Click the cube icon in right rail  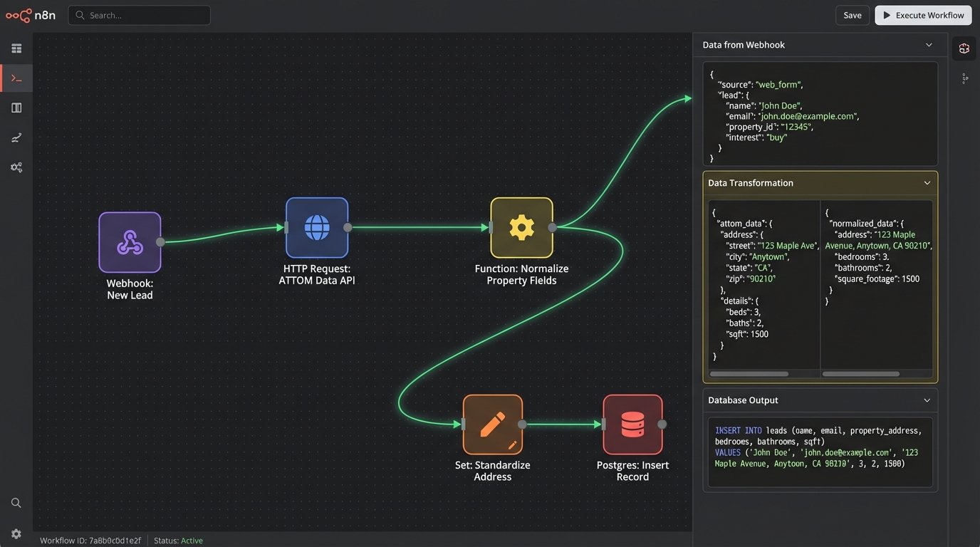pos(964,48)
